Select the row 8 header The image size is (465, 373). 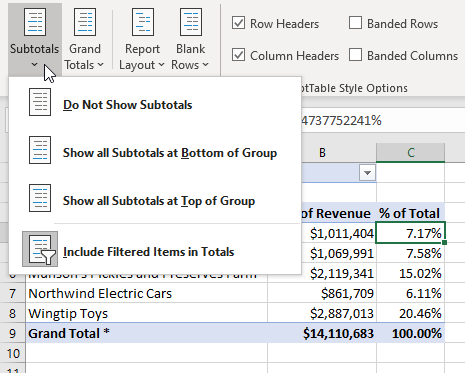click(x=13, y=313)
